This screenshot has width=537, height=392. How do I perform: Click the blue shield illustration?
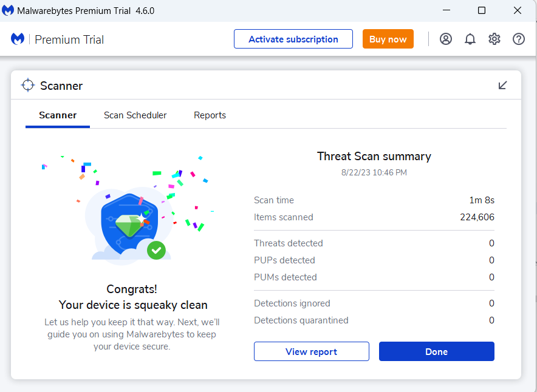coord(129,221)
